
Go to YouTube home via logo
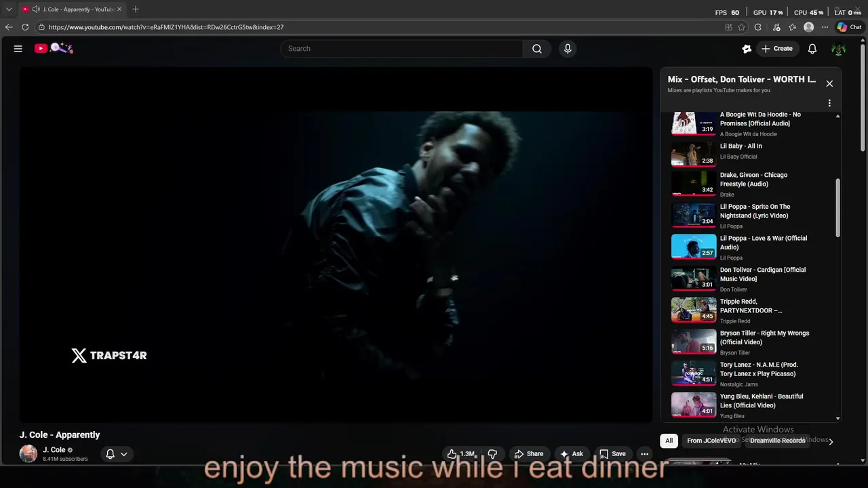tap(54, 48)
